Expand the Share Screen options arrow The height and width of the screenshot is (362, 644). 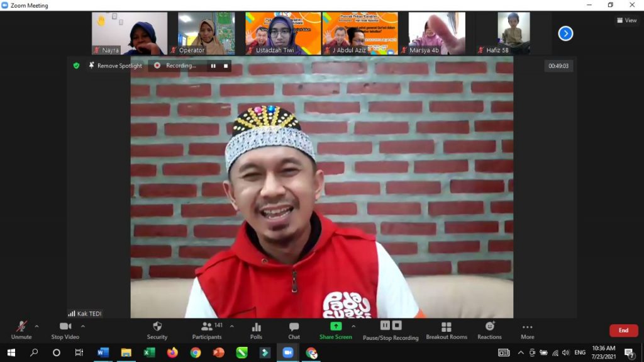(x=353, y=326)
